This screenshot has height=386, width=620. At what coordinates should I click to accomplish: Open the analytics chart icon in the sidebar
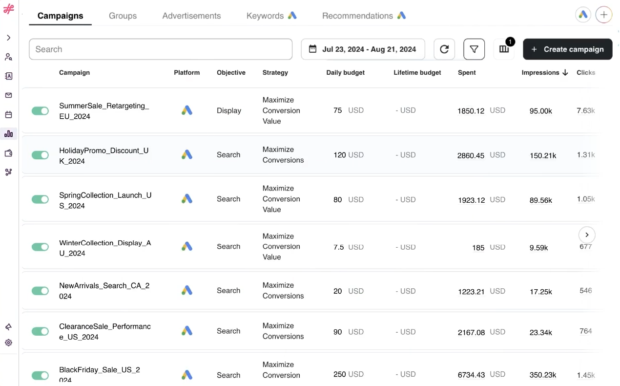[8, 134]
